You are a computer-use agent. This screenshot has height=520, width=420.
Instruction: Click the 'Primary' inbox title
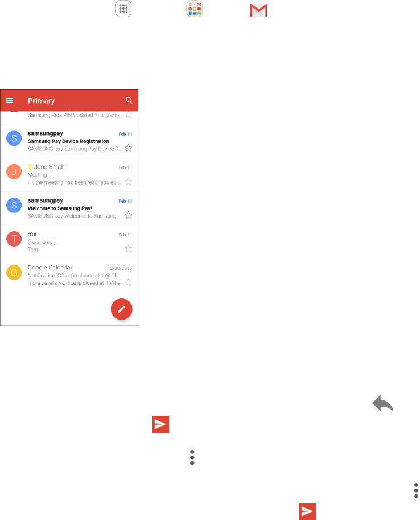(x=41, y=100)
